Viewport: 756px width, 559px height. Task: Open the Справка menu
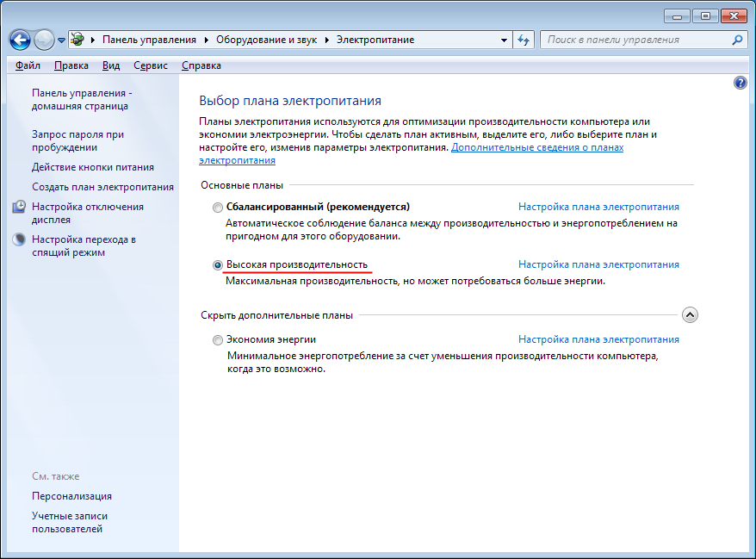tap(201, 65)
